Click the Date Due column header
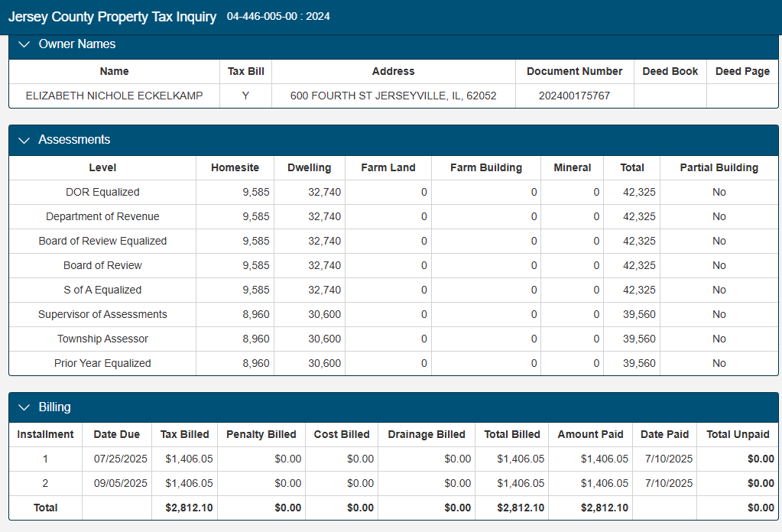This screenshot has width=782, height=532. pyautogui.click(x=116, y=434)
